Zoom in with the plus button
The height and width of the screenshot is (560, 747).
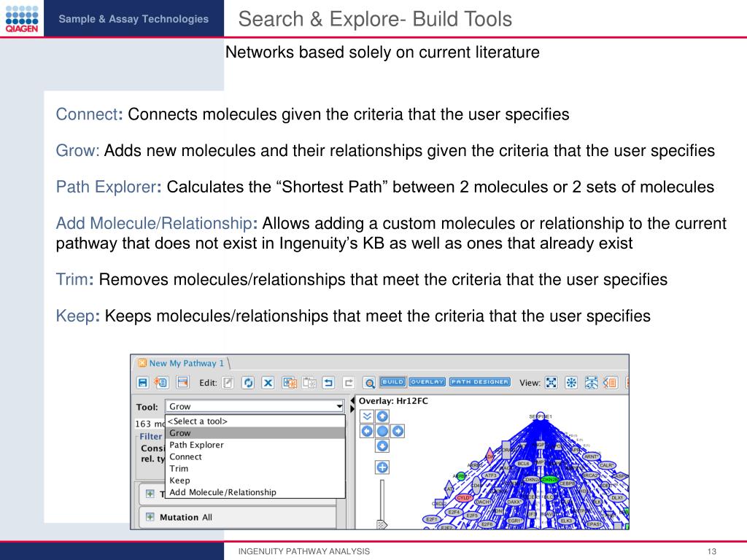pos(382,467)
